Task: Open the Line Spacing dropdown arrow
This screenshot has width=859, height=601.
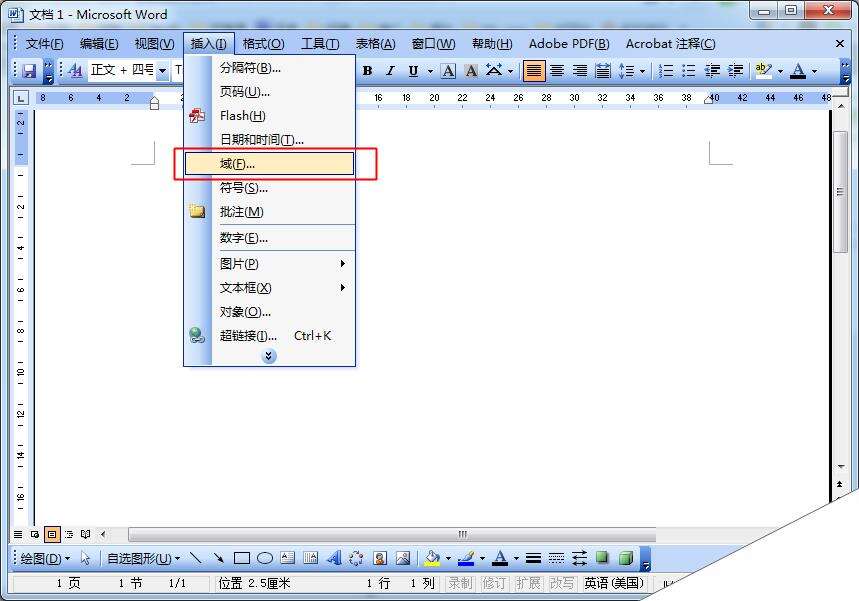Action: coord(642,71)
